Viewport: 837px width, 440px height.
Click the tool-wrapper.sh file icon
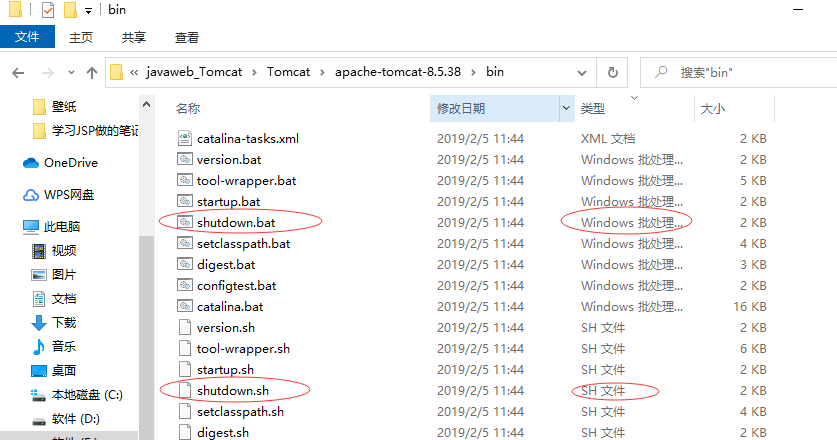coord(185,348)
